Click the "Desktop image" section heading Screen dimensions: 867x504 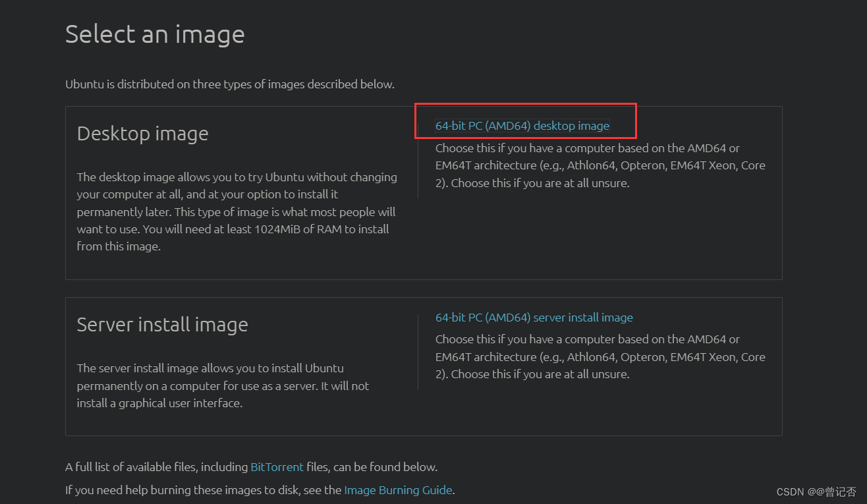tap(142, 134)
